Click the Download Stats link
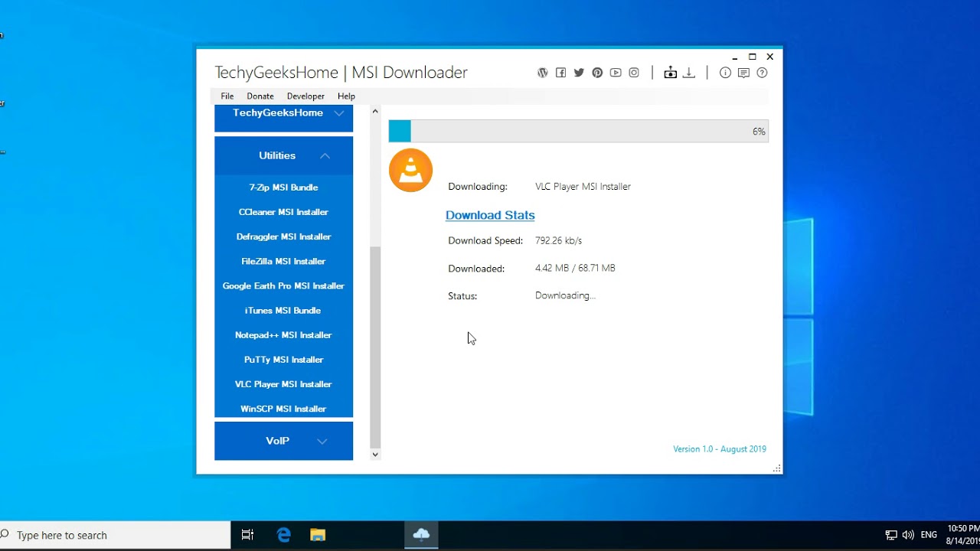 click(490, 215)
